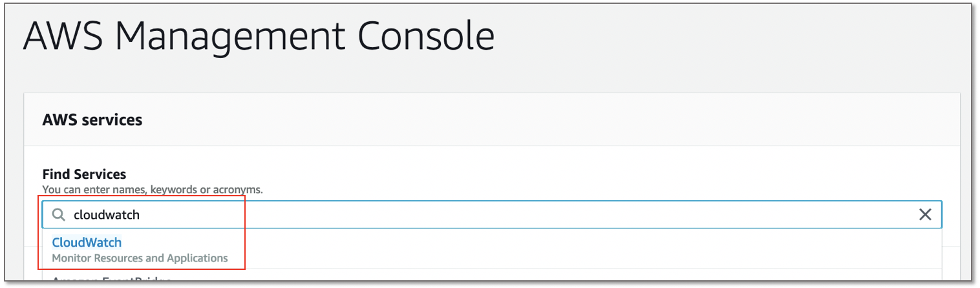This screenshot has width=980, height=288.
Task: Choose the partially visible Amazon EventBridge result
Action: [111, 280]
